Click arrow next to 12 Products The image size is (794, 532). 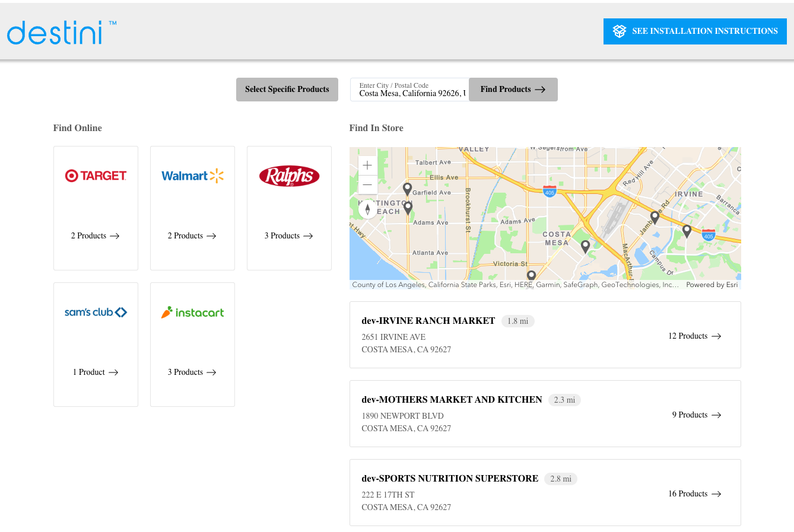point(716,336)
